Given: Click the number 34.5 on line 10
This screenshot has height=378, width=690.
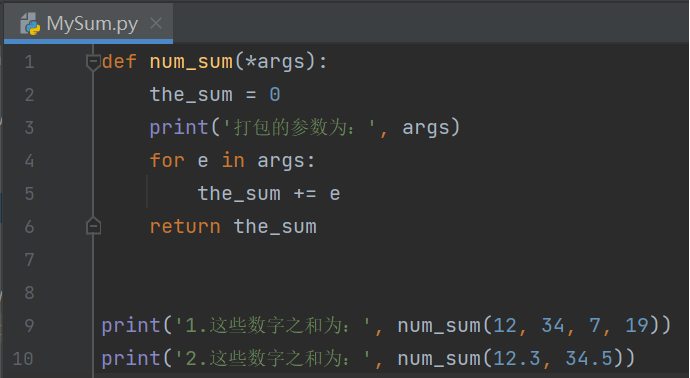Looking at the screenshot, I should pos(589,359).
